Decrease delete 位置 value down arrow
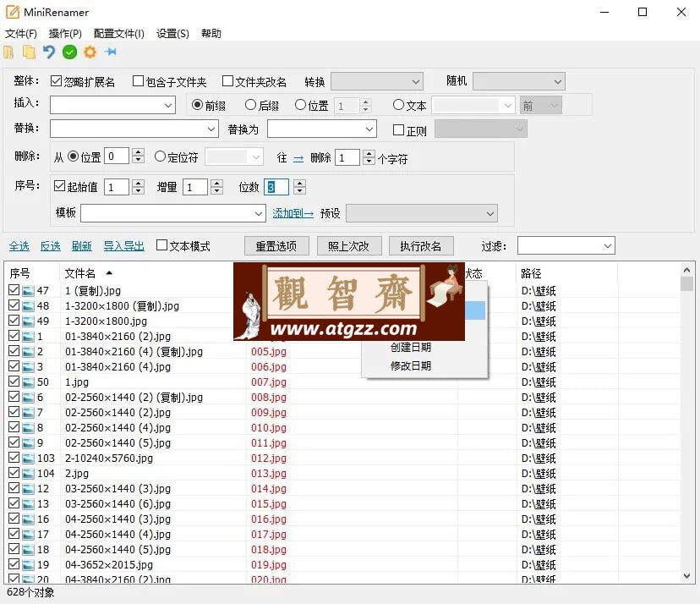The width and height of the screenshot is (700, 604). tap(139, 161)
